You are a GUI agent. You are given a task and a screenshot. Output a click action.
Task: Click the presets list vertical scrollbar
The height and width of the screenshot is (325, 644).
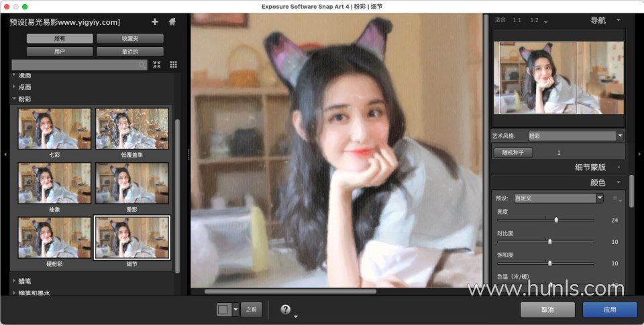click(x=177, y=196)
